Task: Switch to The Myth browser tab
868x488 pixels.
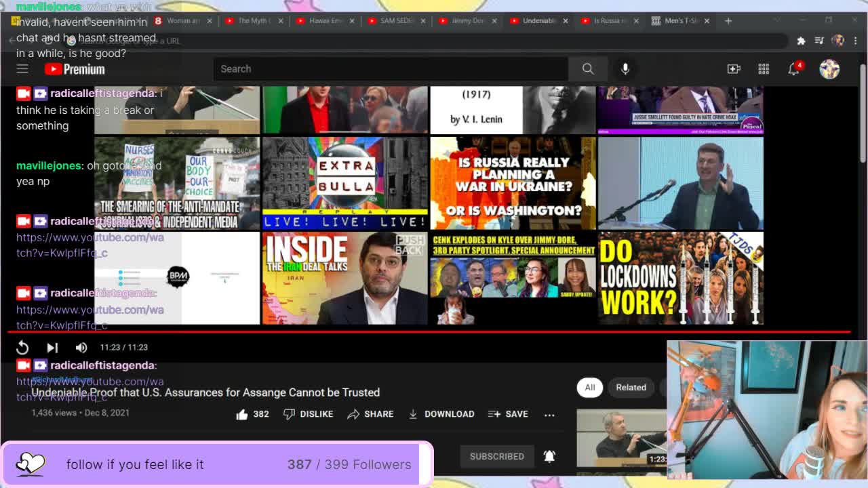Action: click(x=252, y=21)
